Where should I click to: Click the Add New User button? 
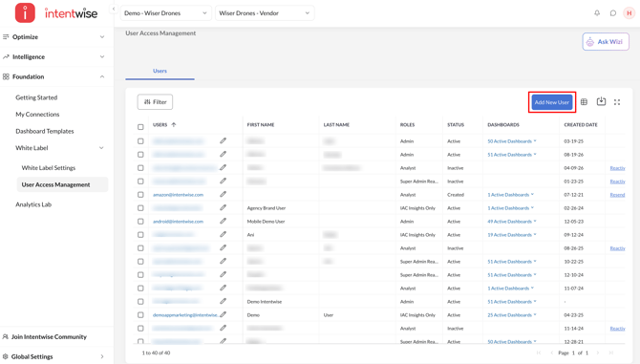coord(552,102)
